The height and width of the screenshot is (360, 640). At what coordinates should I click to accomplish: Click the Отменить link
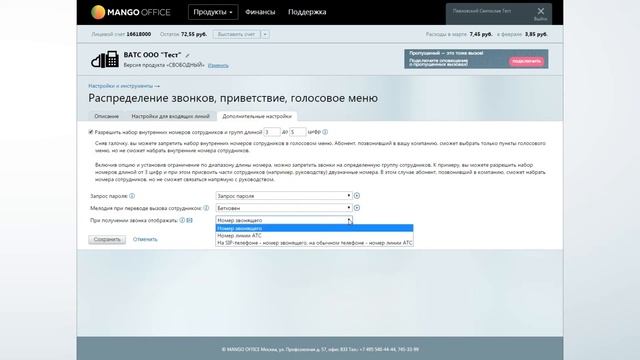point(145,240)
